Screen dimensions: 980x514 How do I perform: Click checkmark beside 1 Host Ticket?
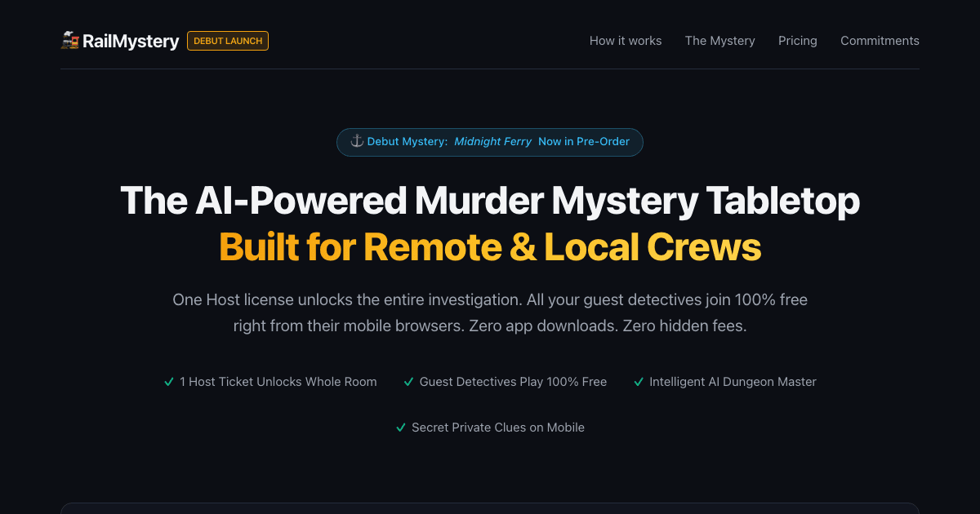tap(169, 382)
